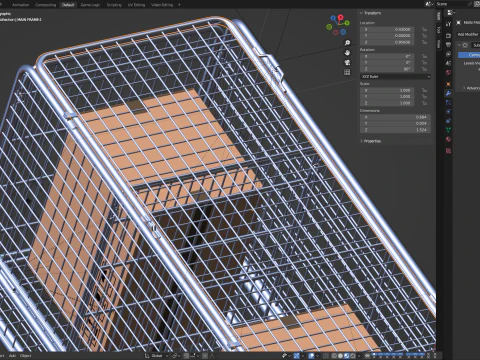
Task: Select the Catmull-Clark subdivision button
Action: 469,55
